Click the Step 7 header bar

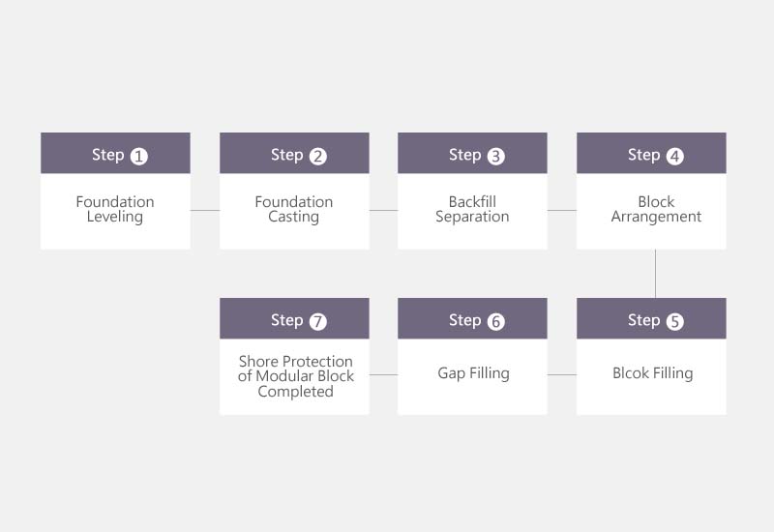click(x=294, y=318)
